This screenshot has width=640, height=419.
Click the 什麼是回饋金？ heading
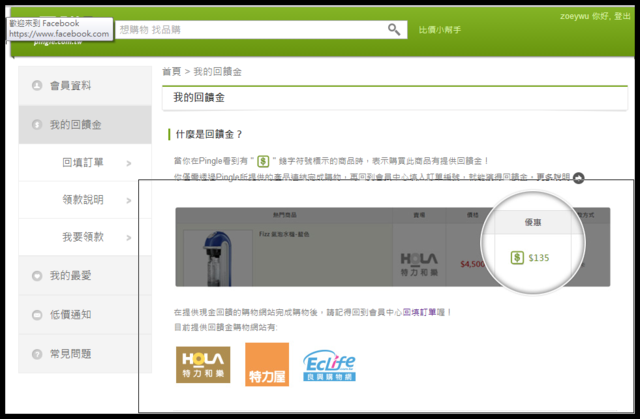point(209,134)
